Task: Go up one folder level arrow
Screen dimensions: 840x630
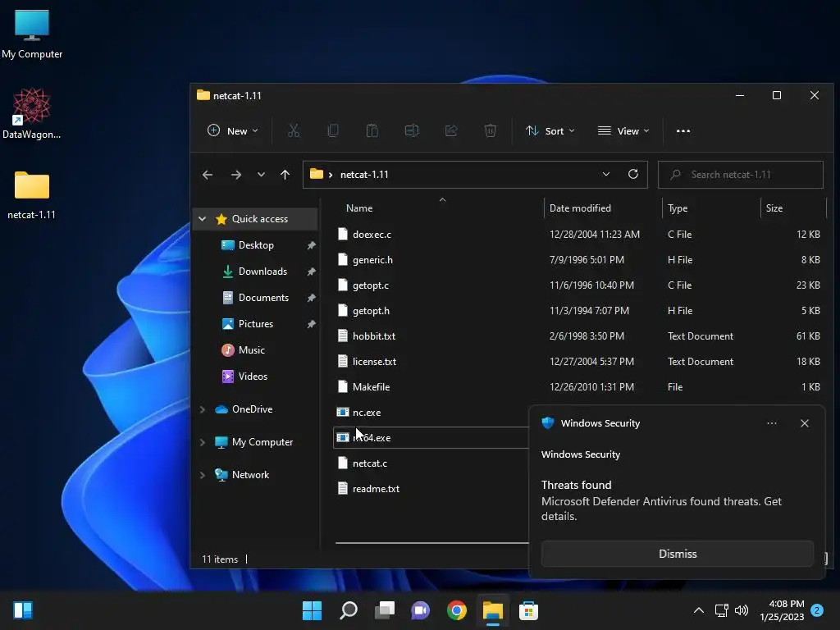Action: click(x=285, y=175)
